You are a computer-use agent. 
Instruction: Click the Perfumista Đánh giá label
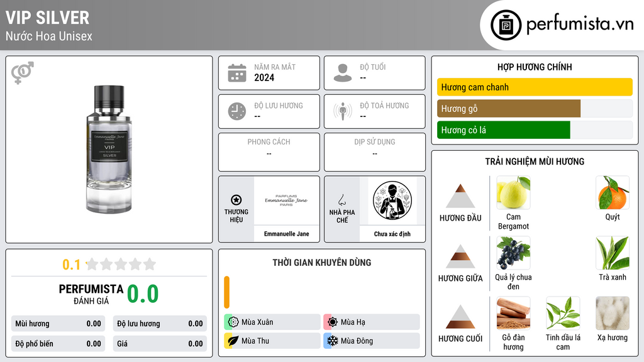(91, 294)
